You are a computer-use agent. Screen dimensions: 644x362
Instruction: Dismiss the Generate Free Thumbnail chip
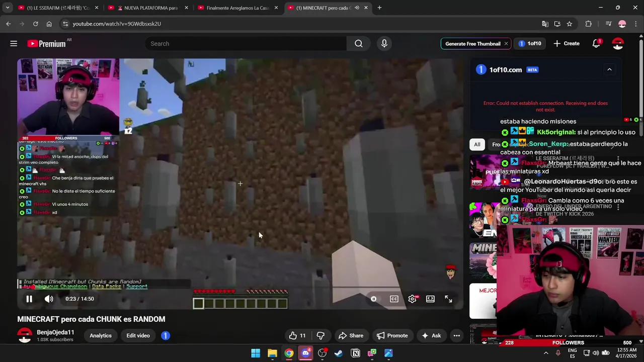pos(506,44)
